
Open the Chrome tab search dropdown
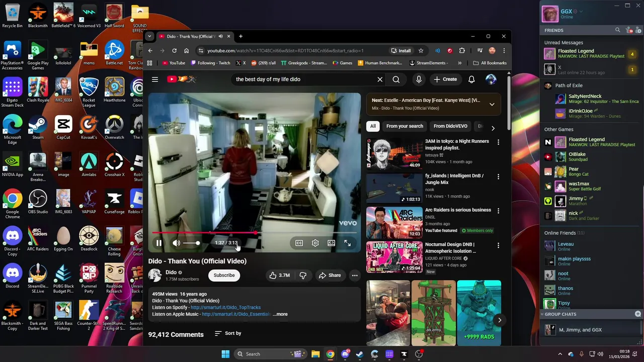149,36
